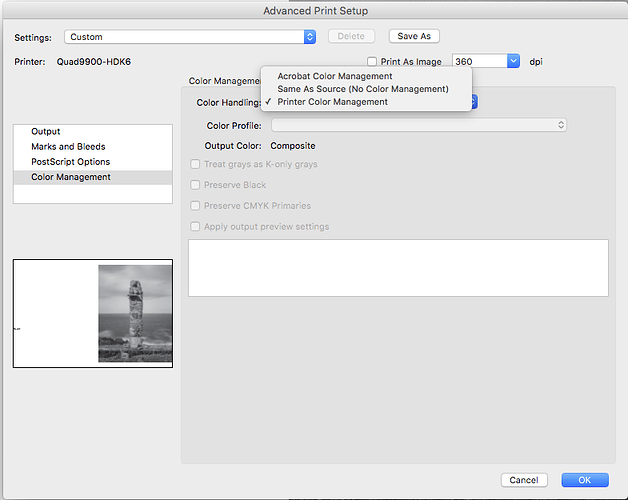
Task: Click the Cancel button
Action: (x=523, y=480)
